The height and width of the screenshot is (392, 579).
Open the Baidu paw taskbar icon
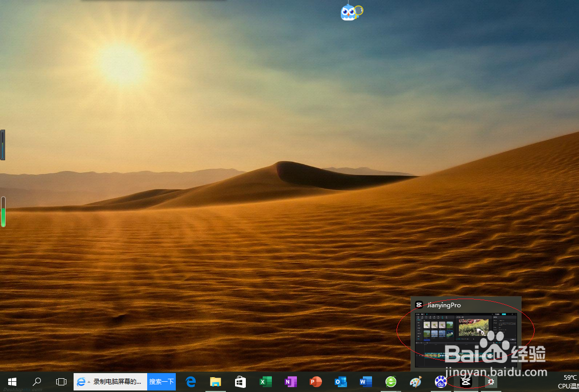[x=441, y=382]
